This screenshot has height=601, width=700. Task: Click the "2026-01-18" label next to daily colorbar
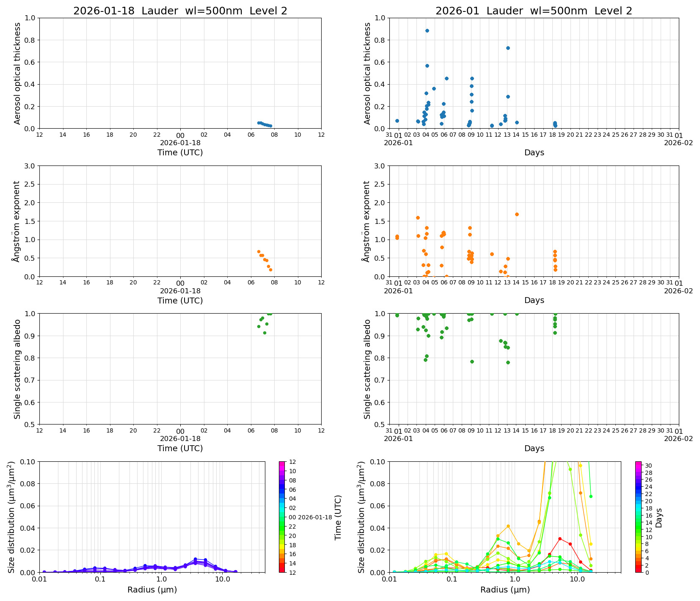coord(315,517)
